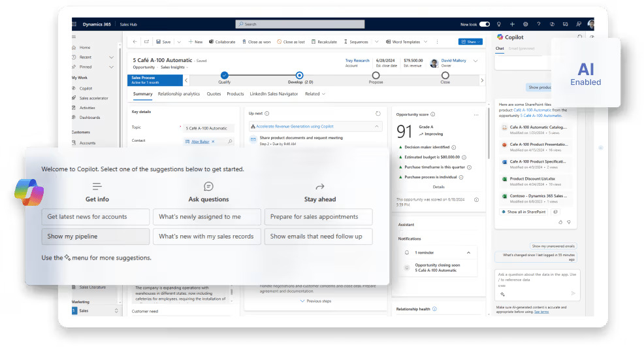Open Word Templates menu
Screen dimensions: 644x347
click(407, 42)
